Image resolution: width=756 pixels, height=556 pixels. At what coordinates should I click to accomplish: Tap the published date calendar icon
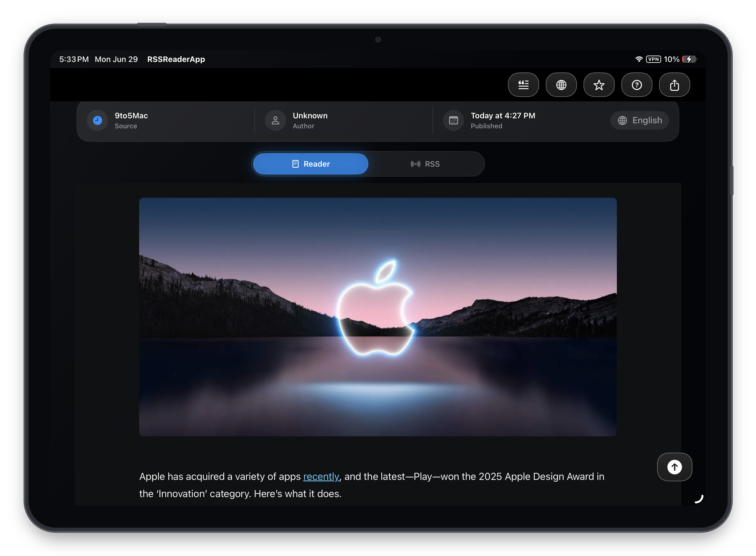[453, 120]
